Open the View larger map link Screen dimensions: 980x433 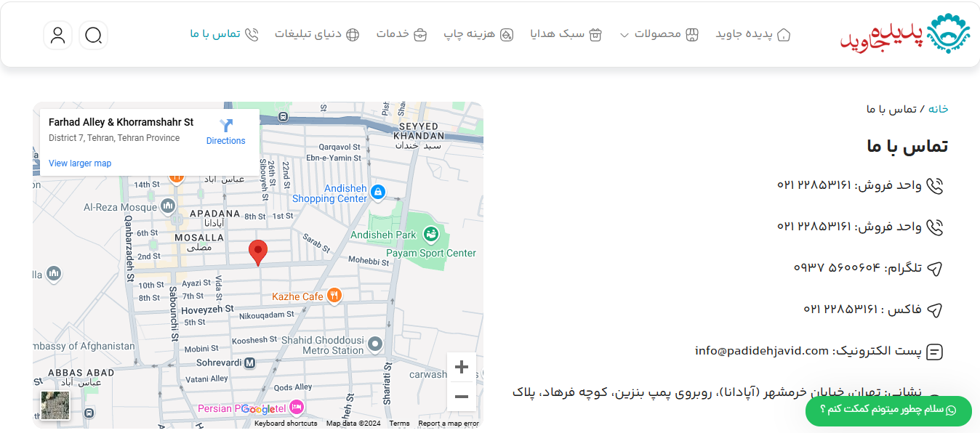(x=80, y=163)
